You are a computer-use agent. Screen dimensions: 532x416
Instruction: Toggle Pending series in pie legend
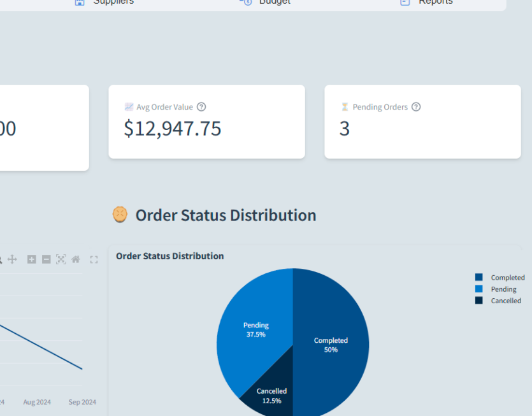pyautogui.click(x=503, y=289)
